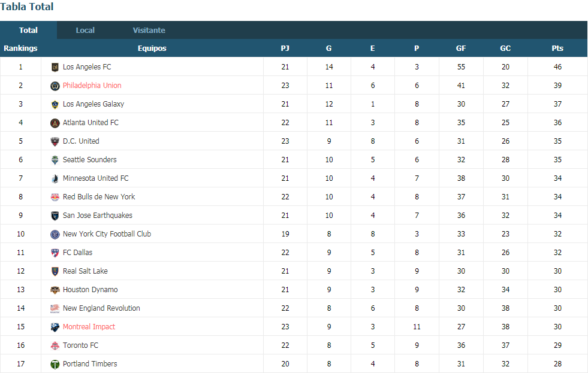Screen dimensions: 588x373
Task: Click the GF column header
Action: pos(461,48)
